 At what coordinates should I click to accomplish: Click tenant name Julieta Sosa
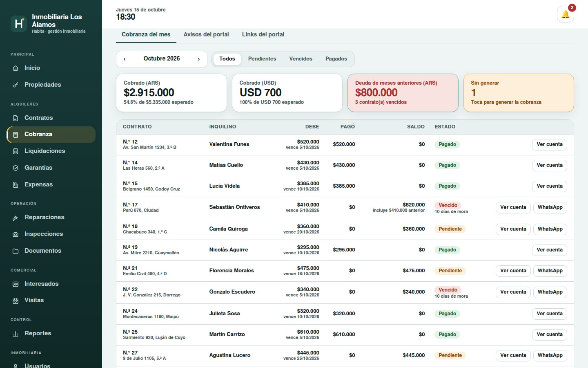coord(225,314)
